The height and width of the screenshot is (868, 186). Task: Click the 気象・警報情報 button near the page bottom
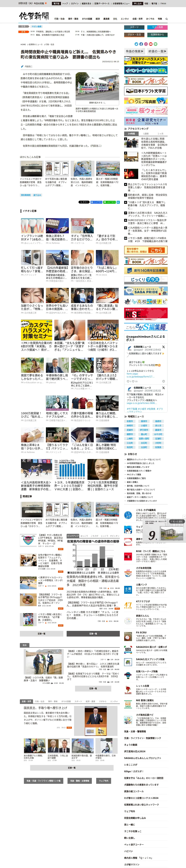coord(80,781)
